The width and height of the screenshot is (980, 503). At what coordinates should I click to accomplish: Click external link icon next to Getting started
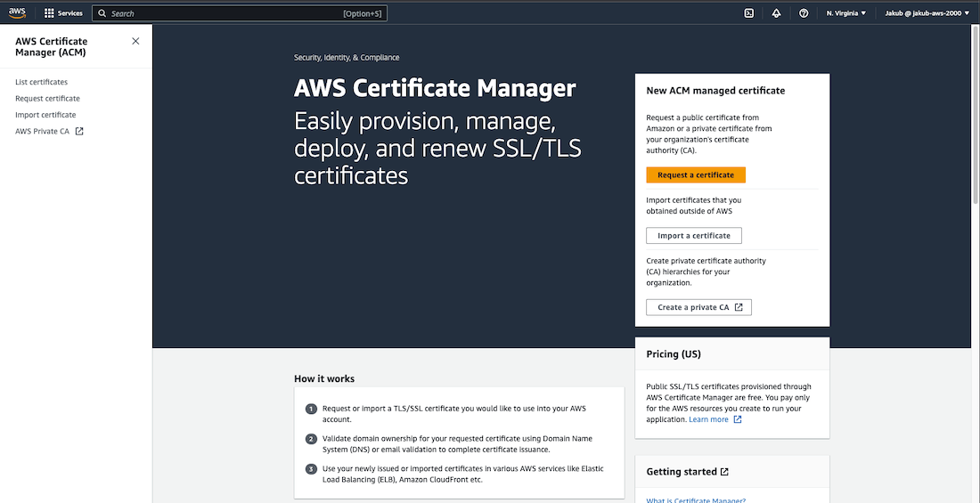[724, 472]
